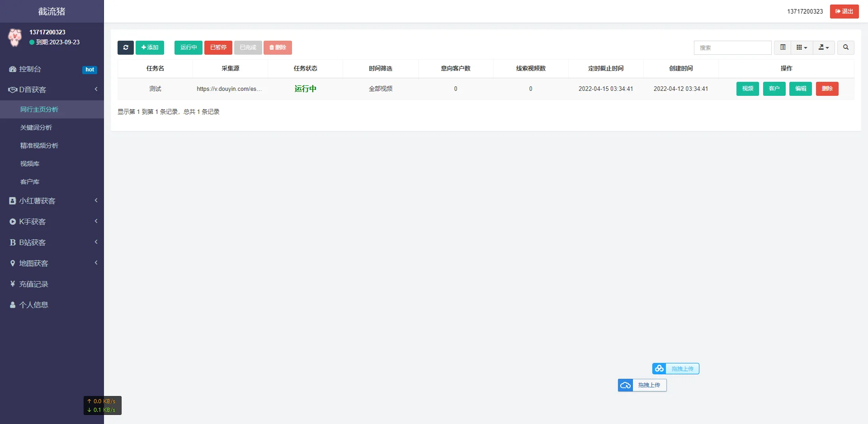The width and height of the screenshot is (868, 424).
Task: Open the export data dropdown
Action: point(823,47)
